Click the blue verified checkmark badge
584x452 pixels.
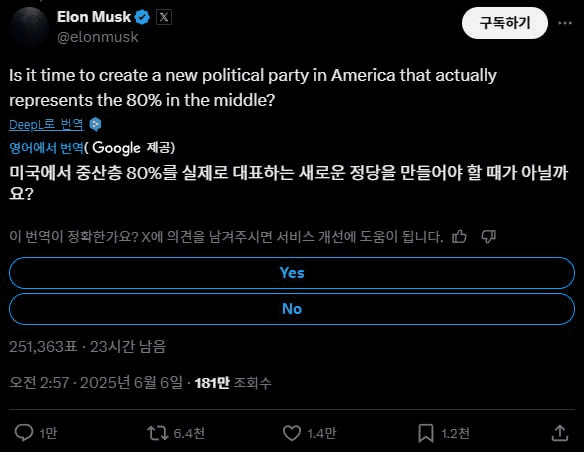pyautogui.click(x=142, y=17)
